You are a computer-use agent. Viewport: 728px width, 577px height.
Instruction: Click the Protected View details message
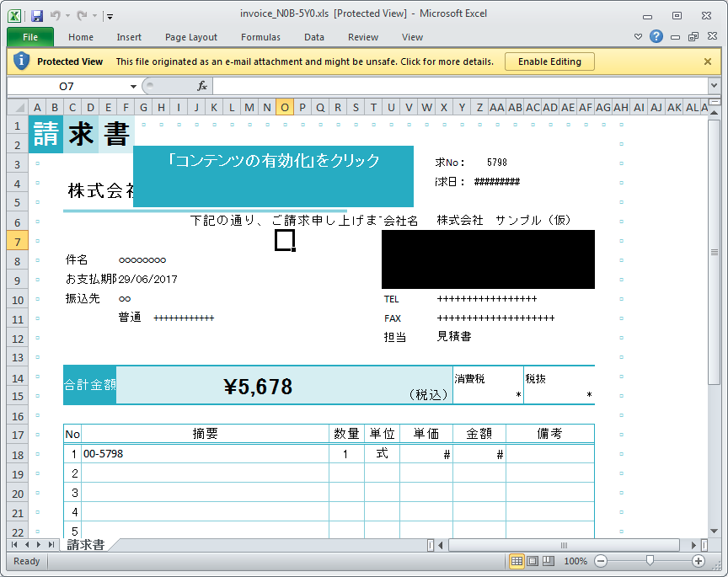[x=304, y=61]
